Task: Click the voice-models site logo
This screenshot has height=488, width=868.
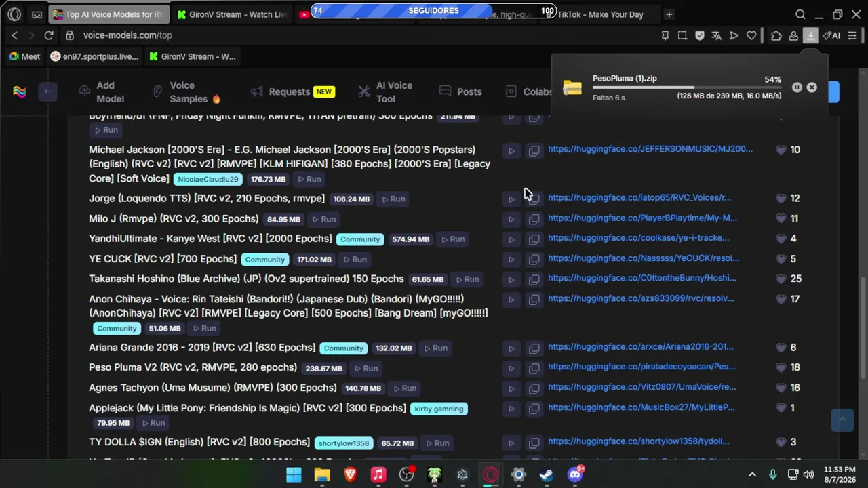Action: click(20, 92)
